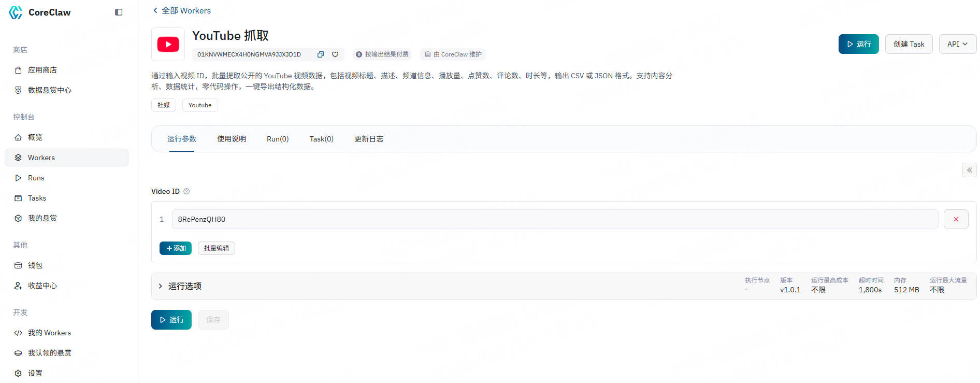Open 数据悬赏中心 in sidebar

pos(49,90)
